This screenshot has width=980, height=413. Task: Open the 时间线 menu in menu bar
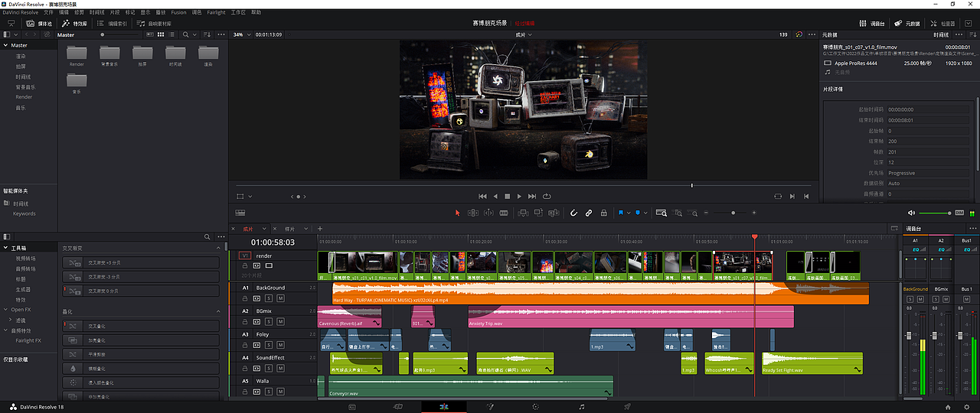click(97, 12)
